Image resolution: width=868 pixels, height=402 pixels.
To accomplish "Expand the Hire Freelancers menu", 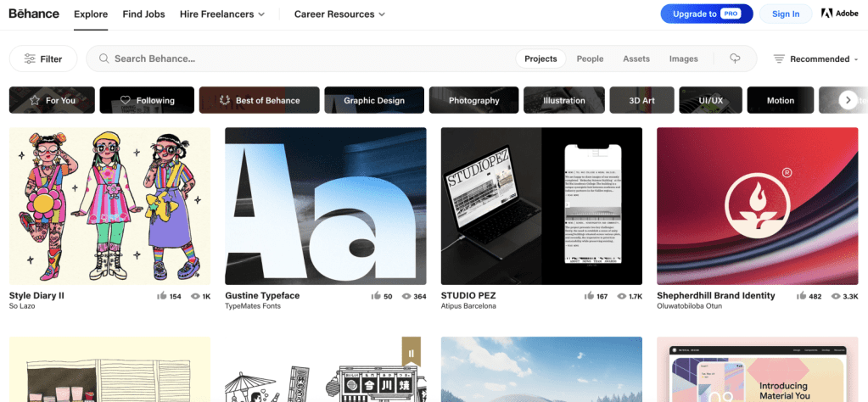I will (222, 14).
